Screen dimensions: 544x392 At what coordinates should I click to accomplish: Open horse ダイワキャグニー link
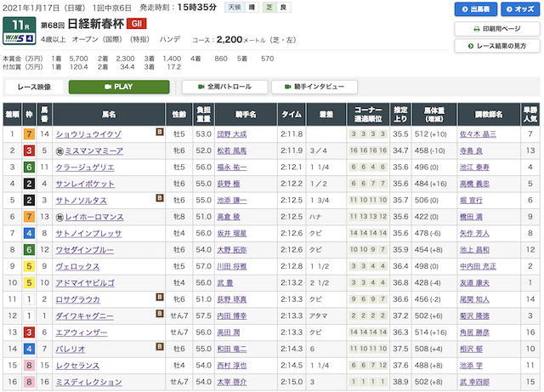[x=85, y=316]
